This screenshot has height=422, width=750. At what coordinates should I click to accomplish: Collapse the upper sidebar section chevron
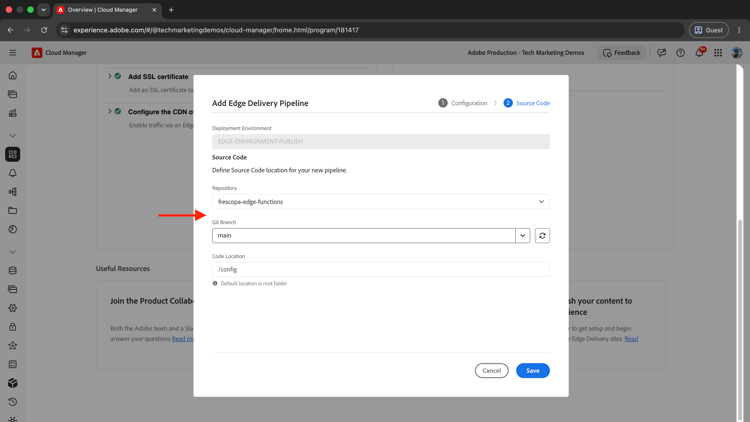(12, 136)
